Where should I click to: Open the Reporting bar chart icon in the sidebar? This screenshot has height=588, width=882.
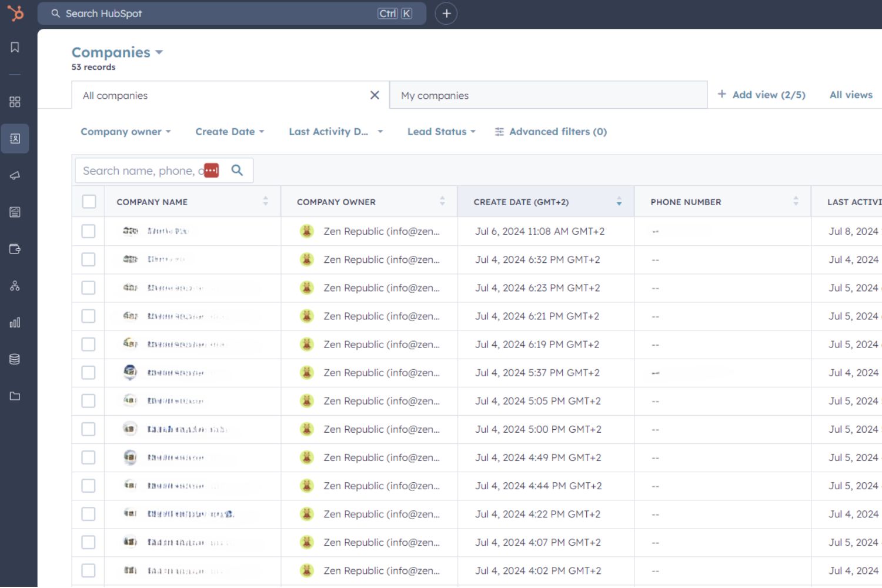pyautogui.click(x=15, y=322)
